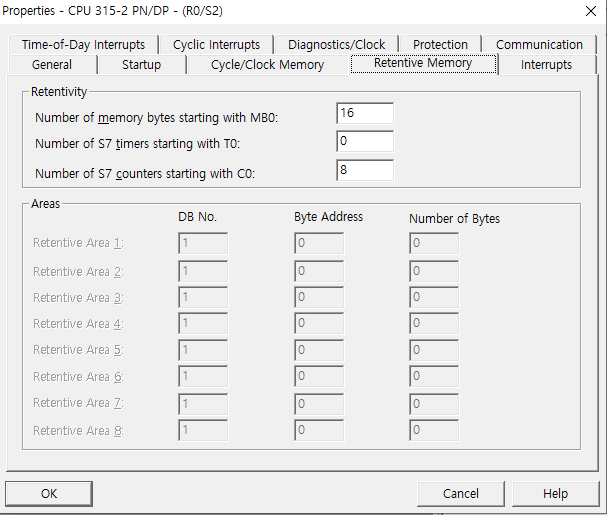Focus the S7 timers count field
This screenshot has height=515, width=607.
(x=365, y=141)
